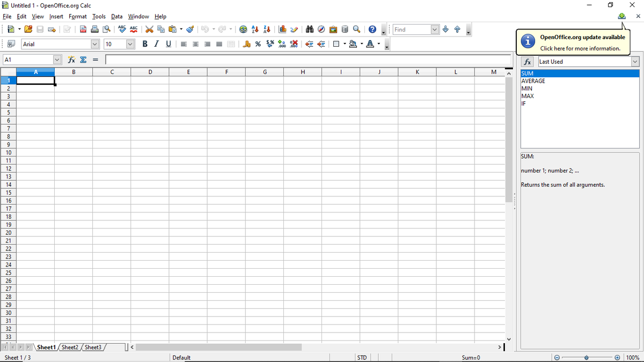The image size is (644, 362).
Task: Show Data Sources
Action: [345, 29]
